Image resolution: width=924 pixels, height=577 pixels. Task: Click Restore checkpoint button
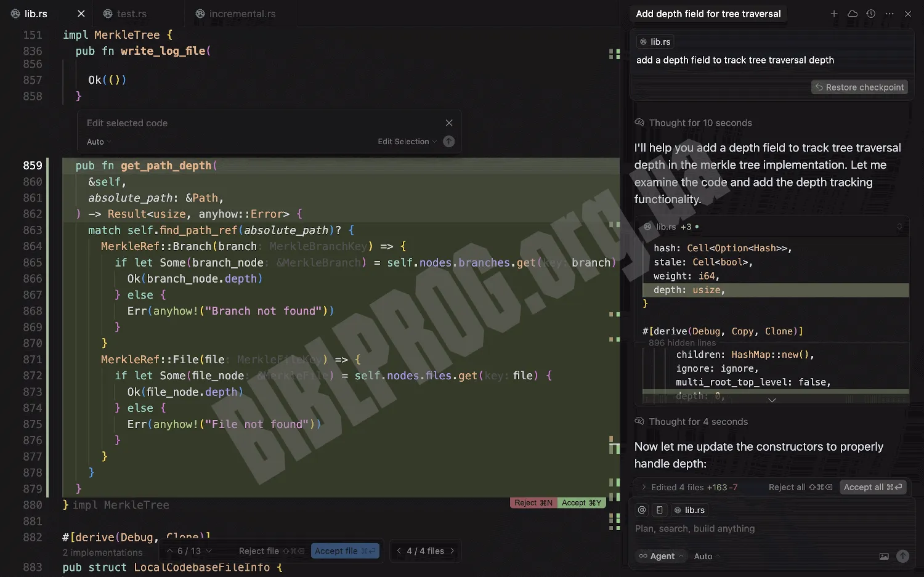pyautogui.click(x=859, y=87)
